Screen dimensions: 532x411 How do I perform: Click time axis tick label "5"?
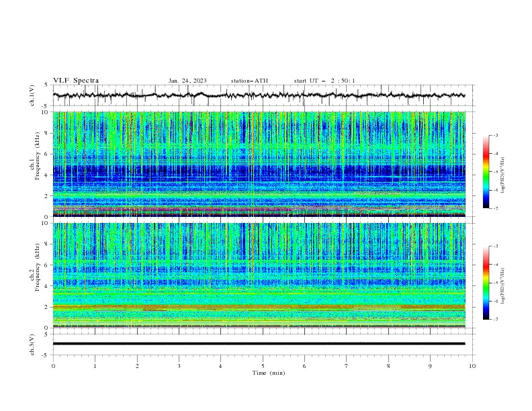[x=263, y=366]
